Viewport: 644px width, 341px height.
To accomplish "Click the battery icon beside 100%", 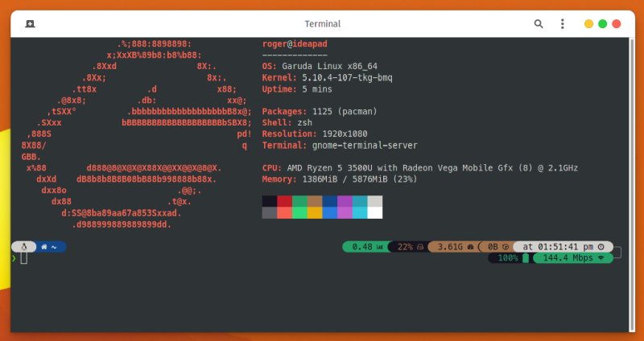I will (526, 258).
